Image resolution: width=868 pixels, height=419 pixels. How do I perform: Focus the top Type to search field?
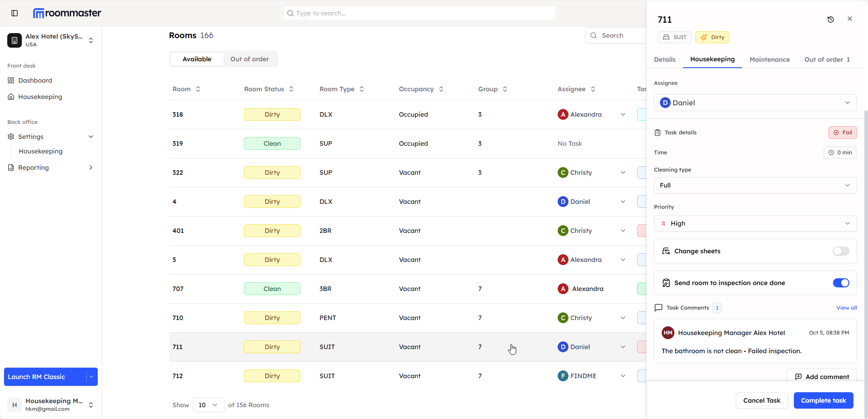419,13
